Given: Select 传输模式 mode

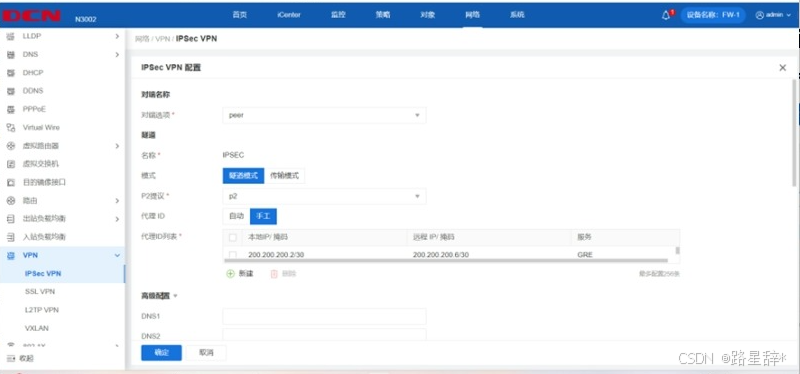Looking at the screenshot, I should pyautogui.click(x=284, y=176).
